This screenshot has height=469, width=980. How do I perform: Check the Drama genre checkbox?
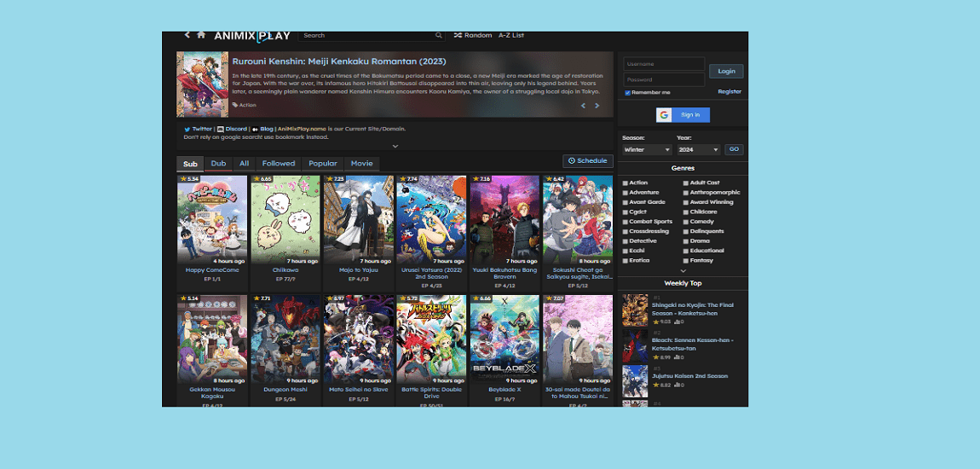(686, 241)
